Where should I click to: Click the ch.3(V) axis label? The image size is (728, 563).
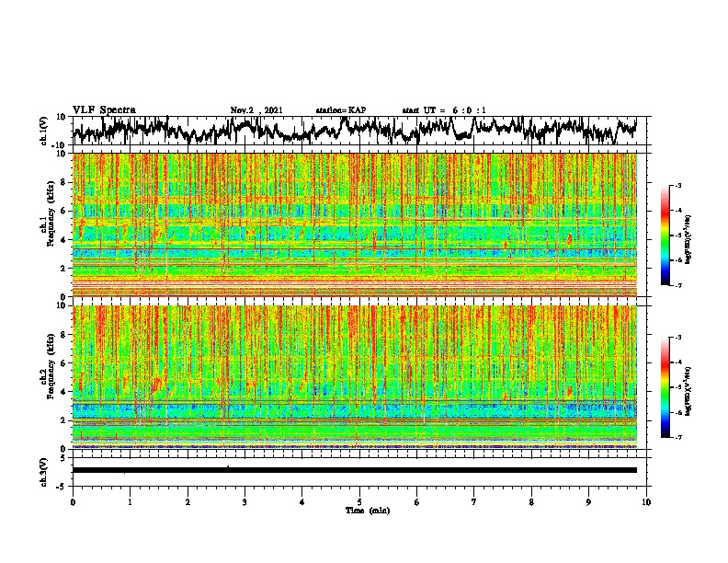click(44, 472)
